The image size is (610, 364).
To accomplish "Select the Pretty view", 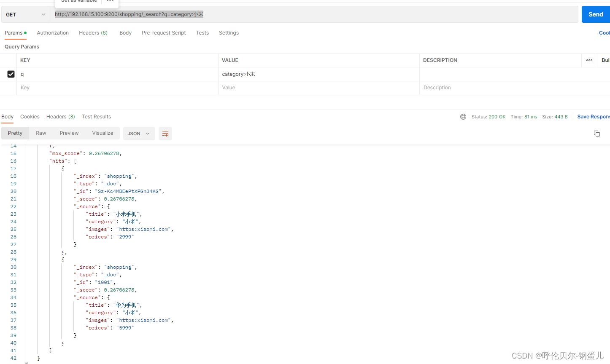I will tap(15, 133).
